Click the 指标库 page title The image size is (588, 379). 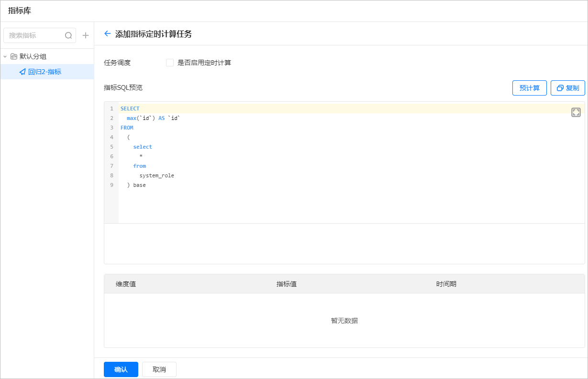19,10
